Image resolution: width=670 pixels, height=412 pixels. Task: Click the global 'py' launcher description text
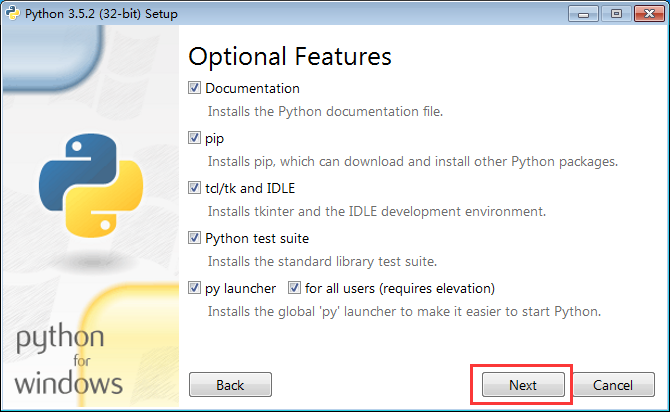[404, 312]
